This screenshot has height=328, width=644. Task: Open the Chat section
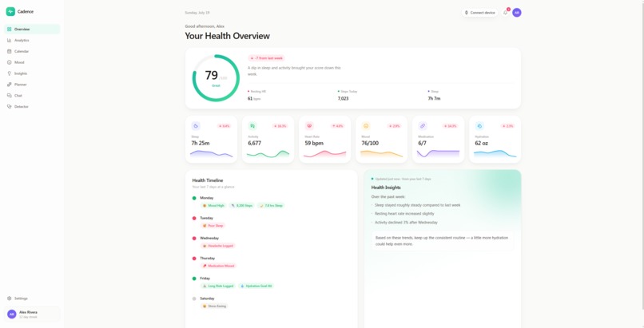[x=32, y=96]
